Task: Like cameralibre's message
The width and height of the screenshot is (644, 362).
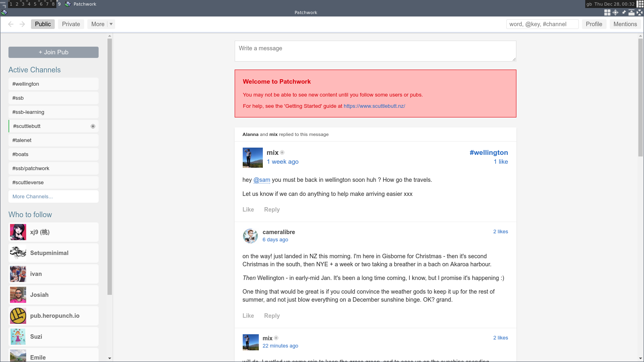Action: (x=248, y=316)
